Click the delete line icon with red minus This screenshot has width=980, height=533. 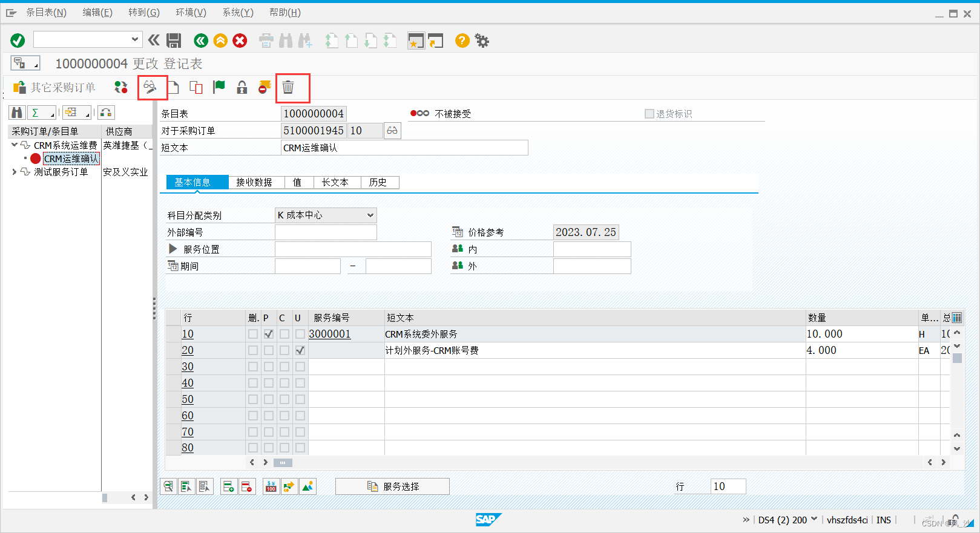tap(246, 486)
